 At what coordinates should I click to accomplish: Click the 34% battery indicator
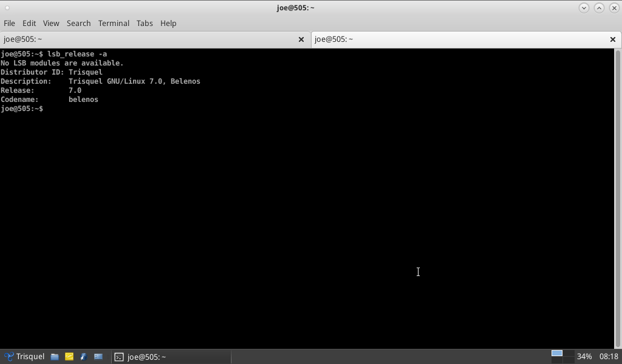tap(584, 357)
